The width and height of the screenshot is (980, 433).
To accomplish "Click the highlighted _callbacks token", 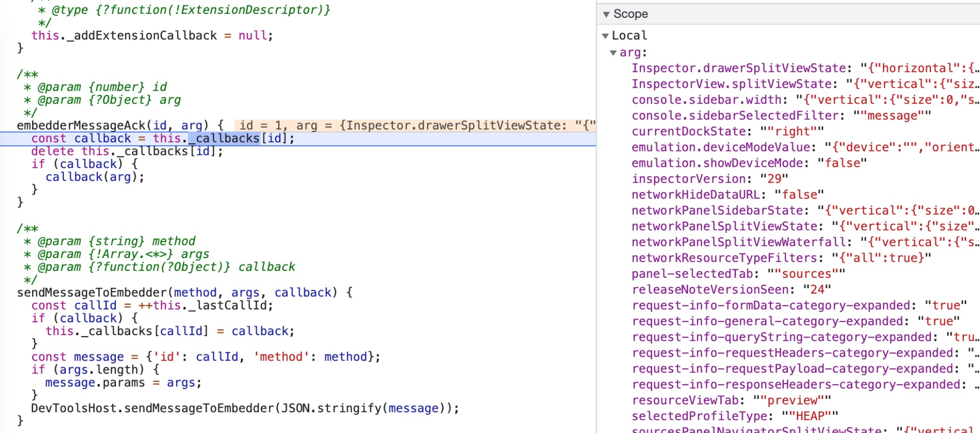I will click(x=224, y=138).
